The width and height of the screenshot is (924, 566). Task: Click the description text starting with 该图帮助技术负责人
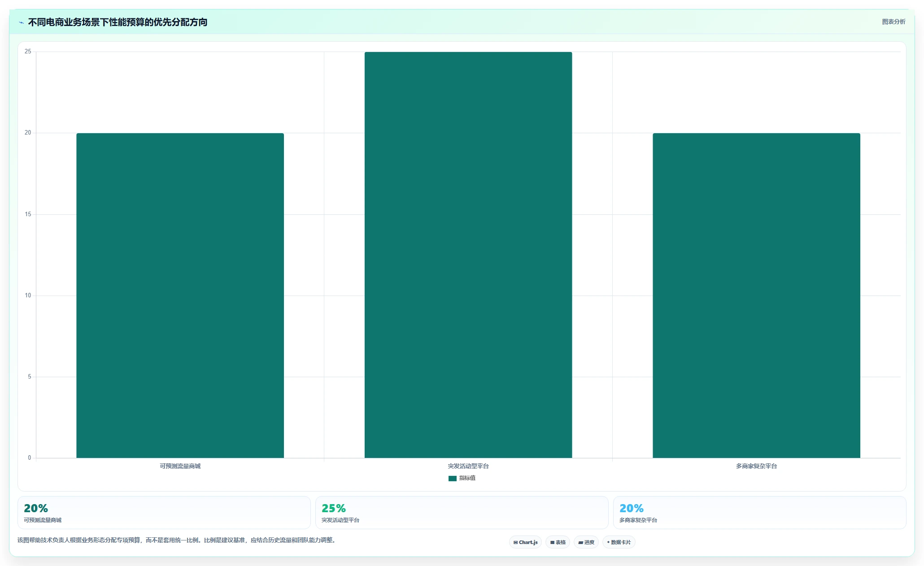177,540
